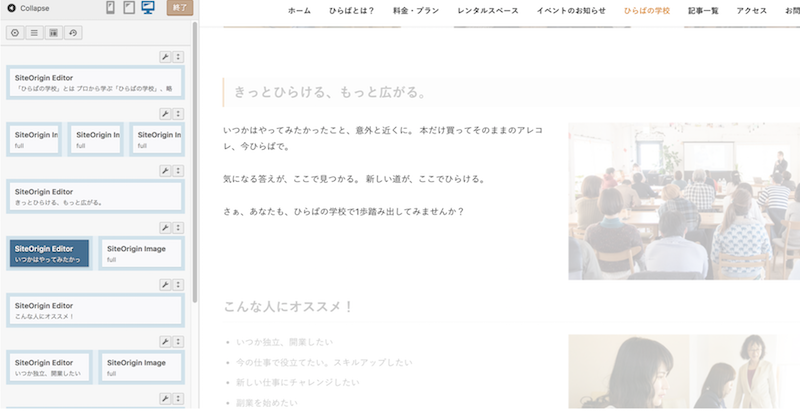Open the History icon in builder toolbar
This screenshot has height=414, width=800.
coord(74,33)
